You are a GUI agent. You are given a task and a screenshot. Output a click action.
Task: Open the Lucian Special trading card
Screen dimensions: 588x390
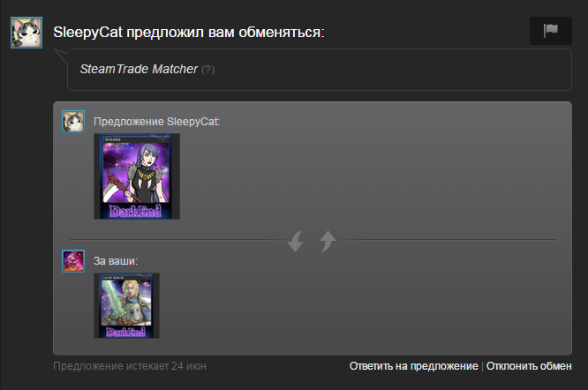[127, 305]
